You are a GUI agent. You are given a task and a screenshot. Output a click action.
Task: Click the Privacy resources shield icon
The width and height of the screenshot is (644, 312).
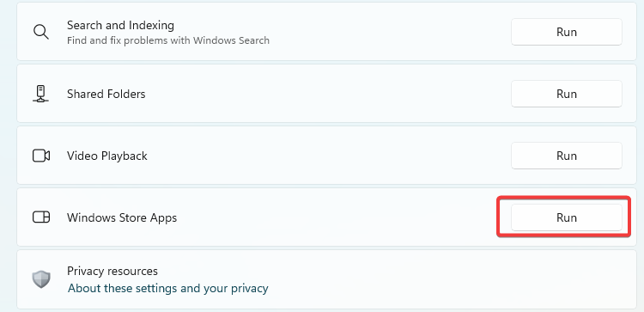click(41, 279)
